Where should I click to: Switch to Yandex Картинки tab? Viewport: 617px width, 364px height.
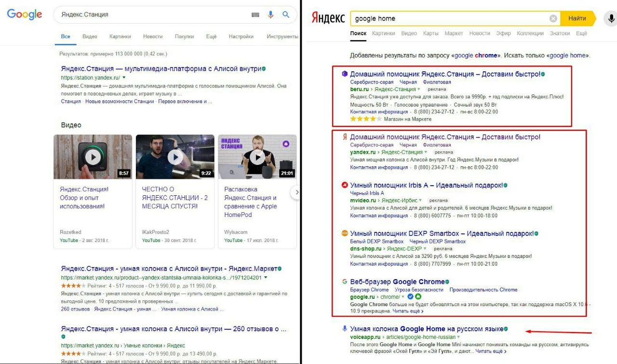click(x=384, y=33)
